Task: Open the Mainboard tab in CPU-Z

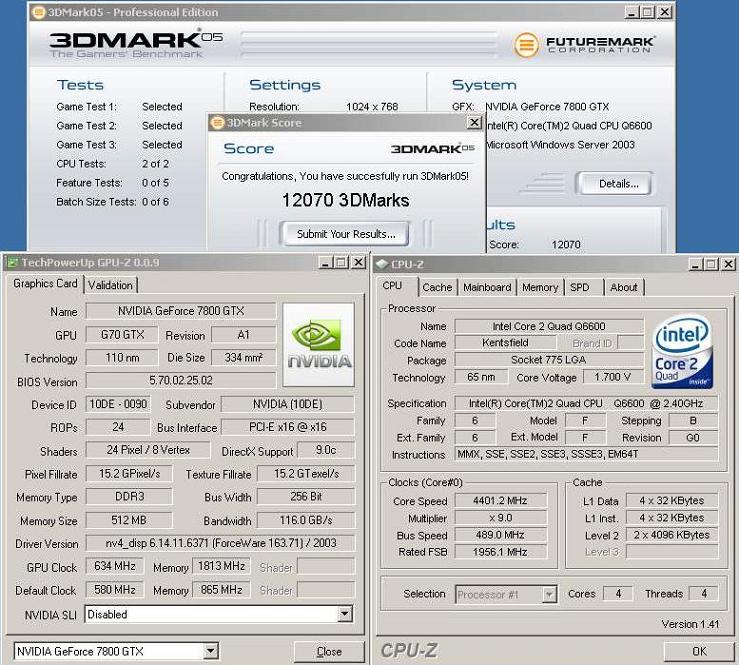Action: pyautogui.click(x=487, y=287)
